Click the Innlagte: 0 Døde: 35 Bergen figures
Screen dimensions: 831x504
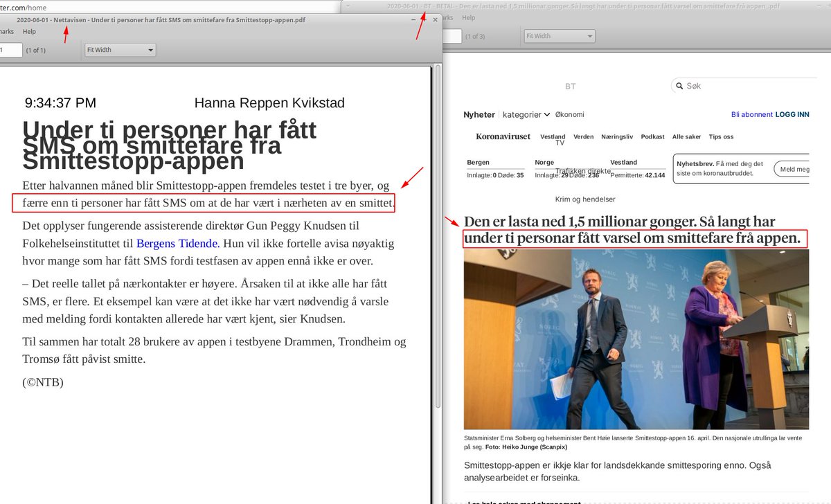(x=495, y=175)
